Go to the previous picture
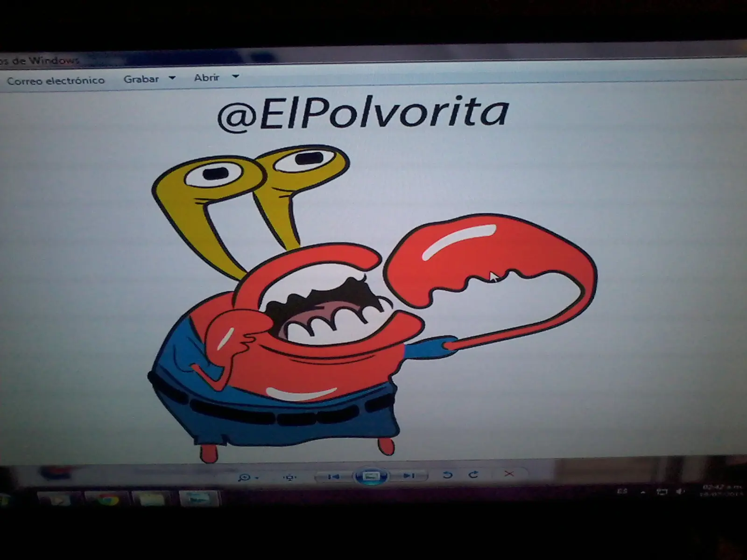The width and height of the screenshot is (747, 560). pos(333,476)
